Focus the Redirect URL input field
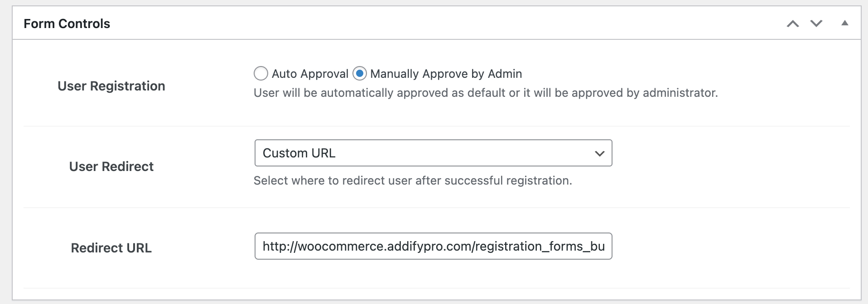The image size is (868, 304). pos(433,246)
